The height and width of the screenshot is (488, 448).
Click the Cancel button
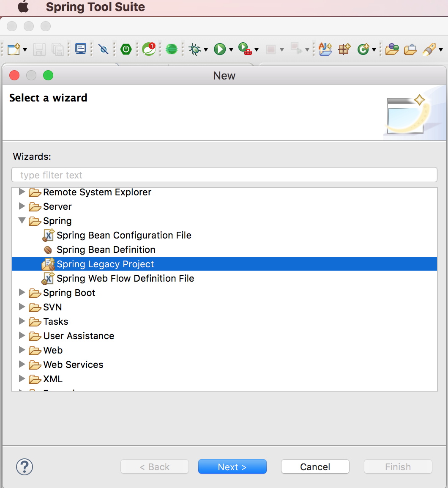(x=315, y=467)
